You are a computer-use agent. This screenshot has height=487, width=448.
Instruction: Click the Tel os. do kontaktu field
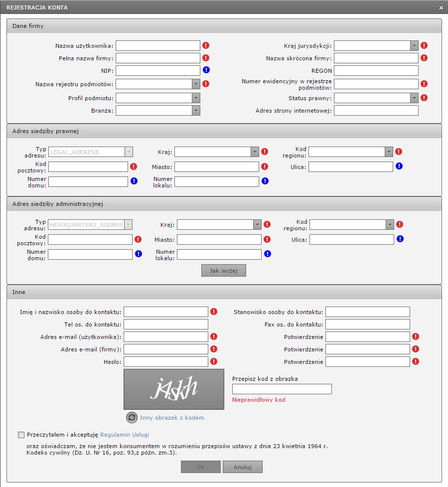click(x=166, y=325)
